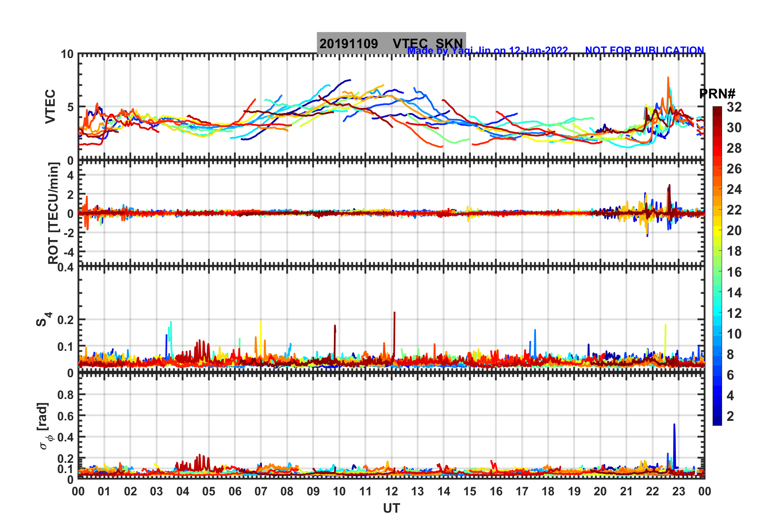Click the sigma-phi axis tick label 0.6
This screenshot has height=532, width=783.
[66, 416]
